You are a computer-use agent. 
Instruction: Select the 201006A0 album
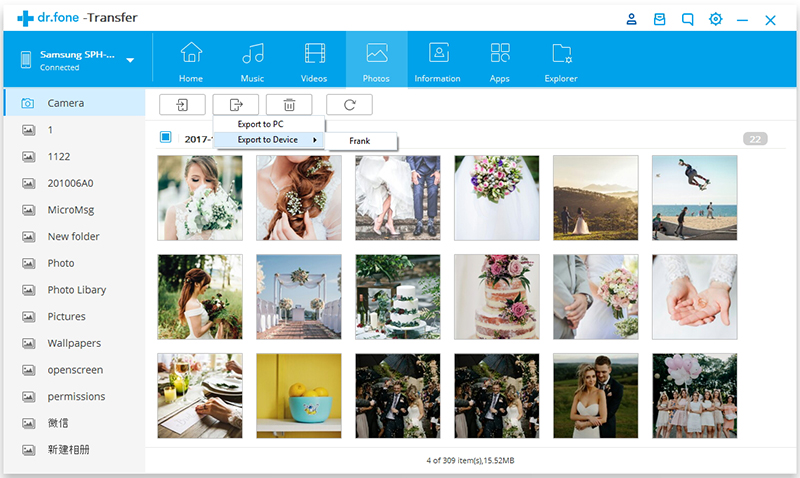pos(74,183)
